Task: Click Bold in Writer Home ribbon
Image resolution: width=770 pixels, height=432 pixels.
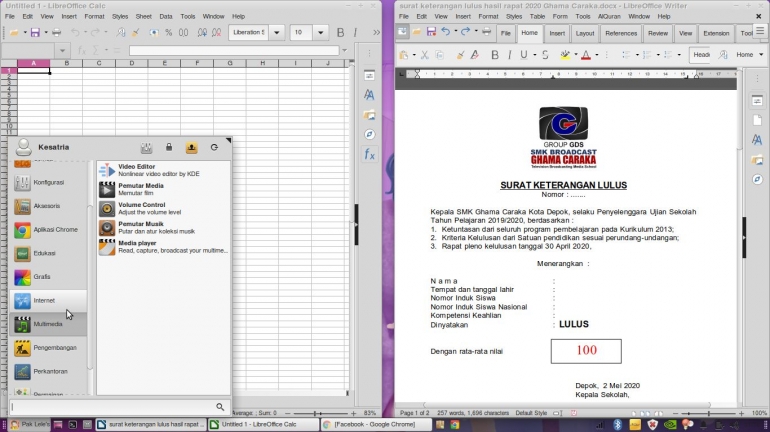Action: coord(495,54)
